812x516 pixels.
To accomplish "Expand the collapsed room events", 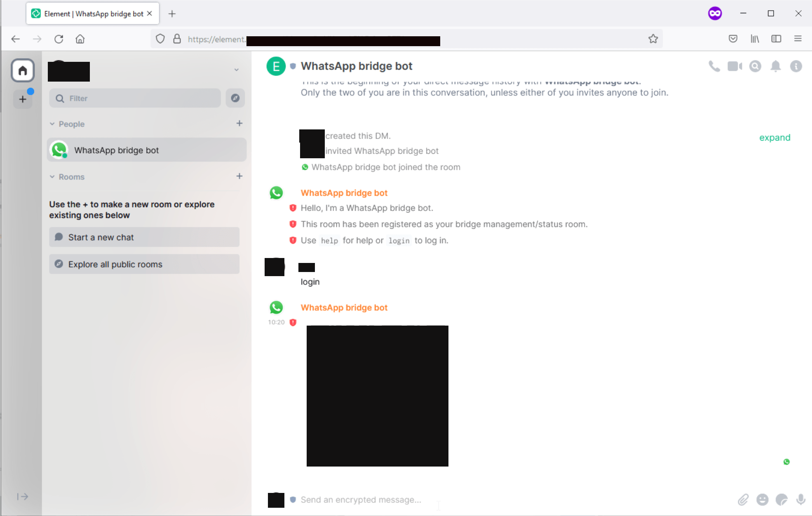I will coord(775,138).
